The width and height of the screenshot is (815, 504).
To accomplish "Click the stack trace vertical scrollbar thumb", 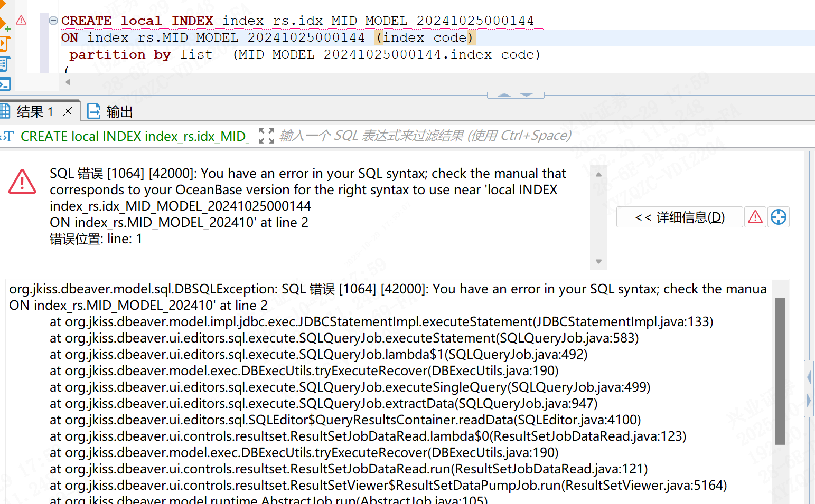I will [780, 370].
